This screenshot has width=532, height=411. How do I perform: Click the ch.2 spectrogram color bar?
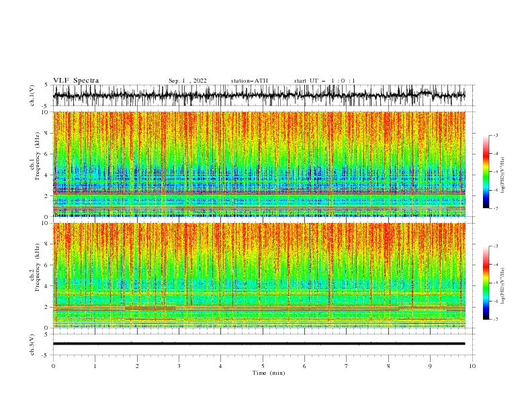pos(486,283)
